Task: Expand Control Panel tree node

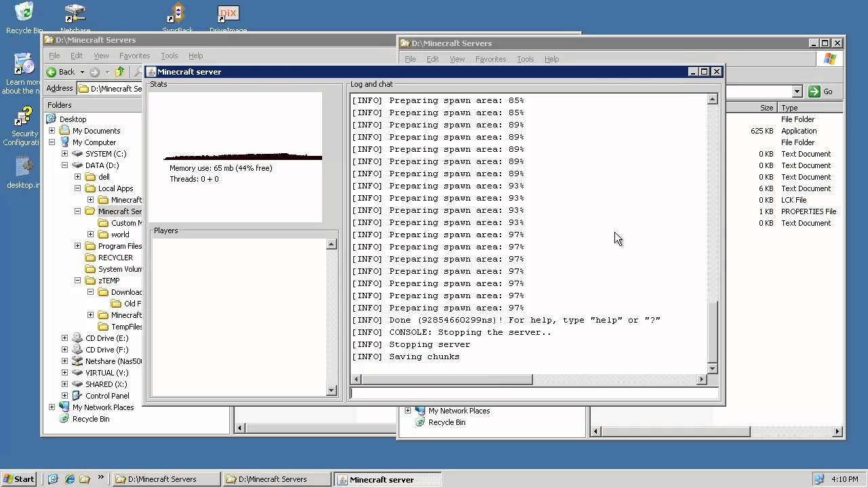Action: (x=64, y=396)
